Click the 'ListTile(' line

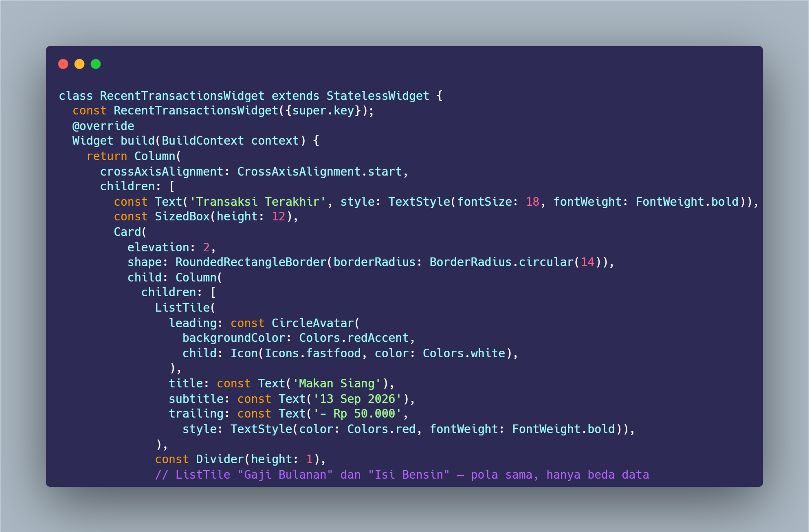185,308
